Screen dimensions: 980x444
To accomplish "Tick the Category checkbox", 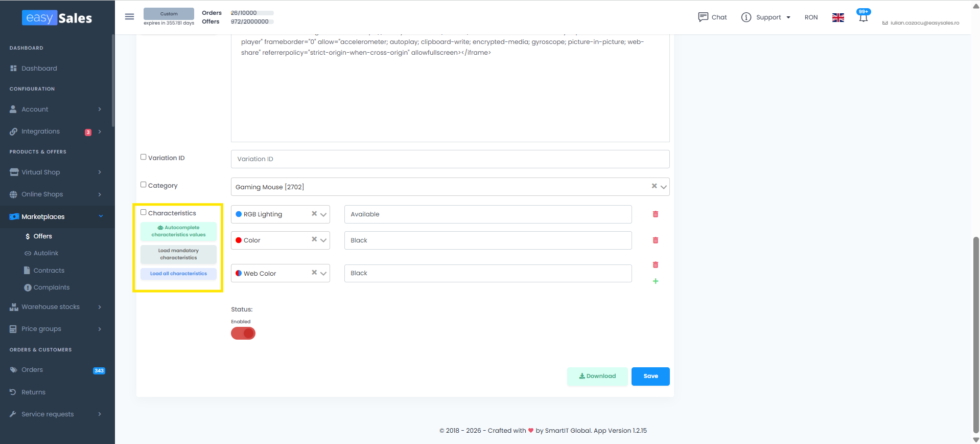I will pyautogui.click(x=144, y=185).
